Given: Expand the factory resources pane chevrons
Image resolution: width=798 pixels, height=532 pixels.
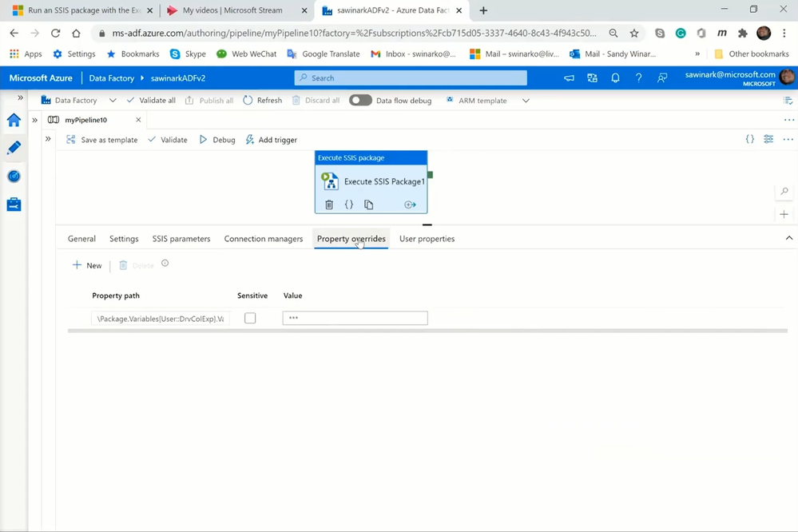Looking at the screenshot, I should point(34,120).
